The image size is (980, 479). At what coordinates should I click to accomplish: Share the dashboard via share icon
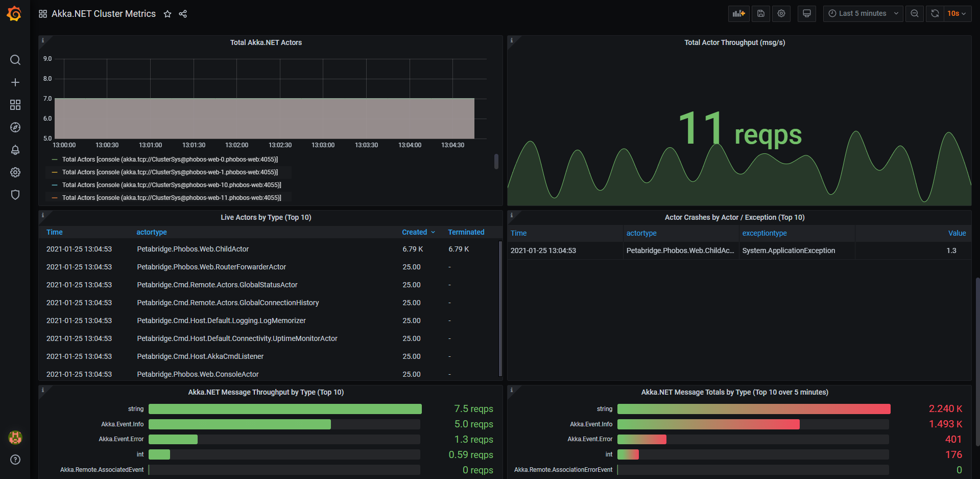[x=183, y=14]
